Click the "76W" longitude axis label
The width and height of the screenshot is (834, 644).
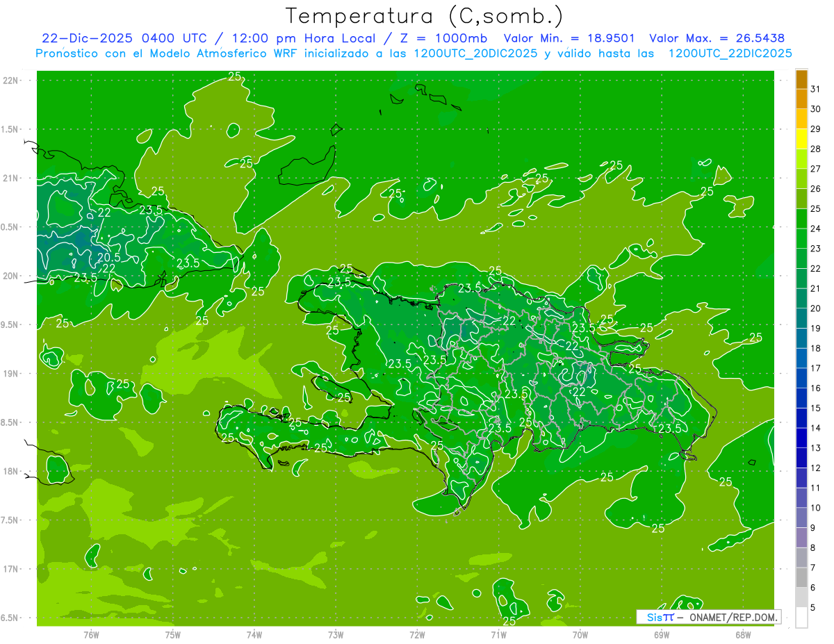[x=91, y=635]
